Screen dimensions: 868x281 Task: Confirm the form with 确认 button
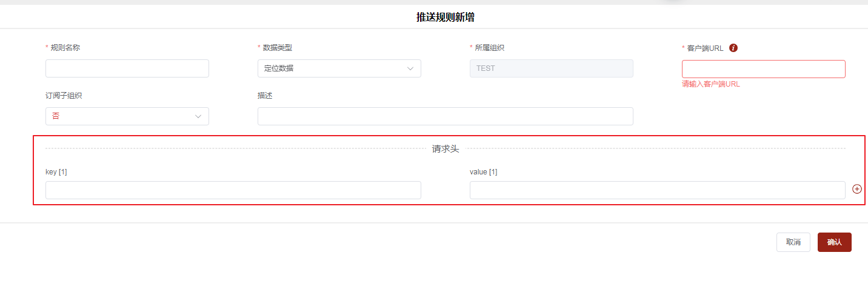coord(834,242)
